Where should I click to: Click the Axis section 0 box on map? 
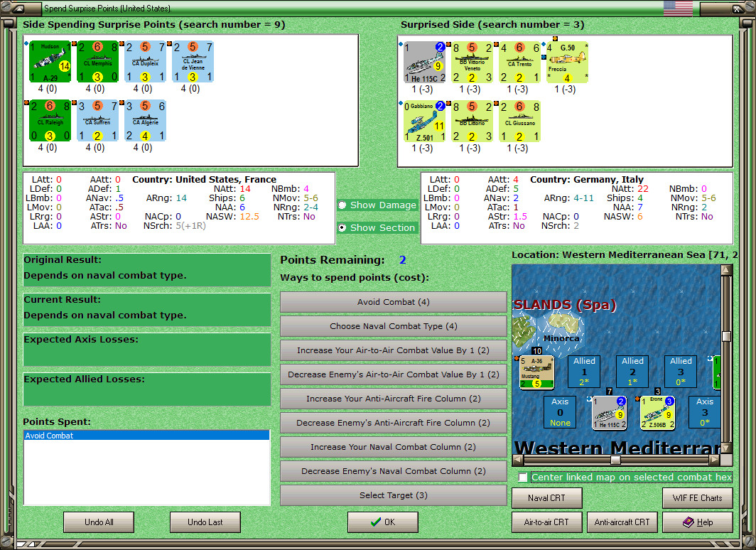point(560,412)
